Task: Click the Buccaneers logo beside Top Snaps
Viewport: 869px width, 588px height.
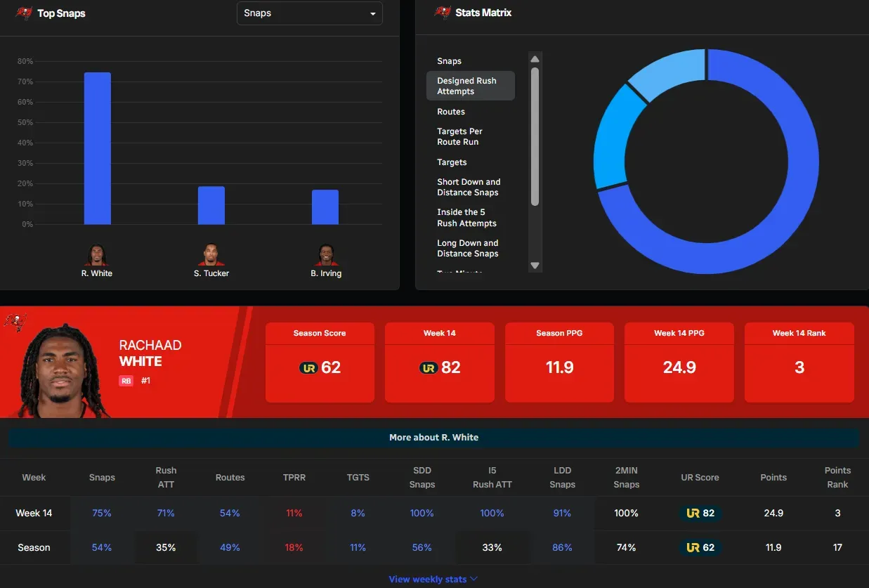Action: [24, 13]
